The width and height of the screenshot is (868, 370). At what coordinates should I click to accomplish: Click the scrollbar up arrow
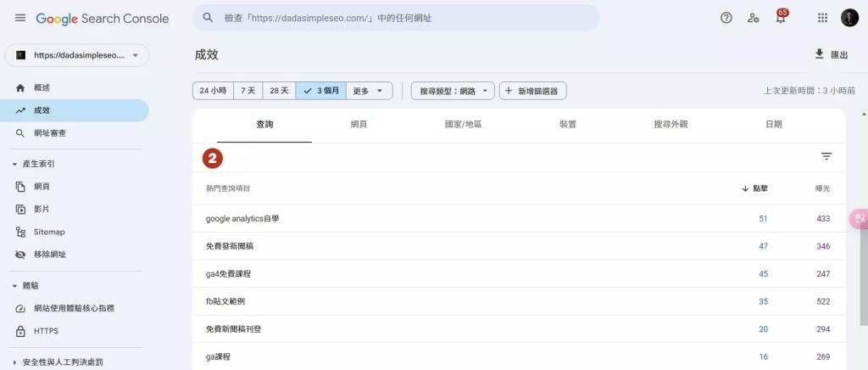pos(864,114)
